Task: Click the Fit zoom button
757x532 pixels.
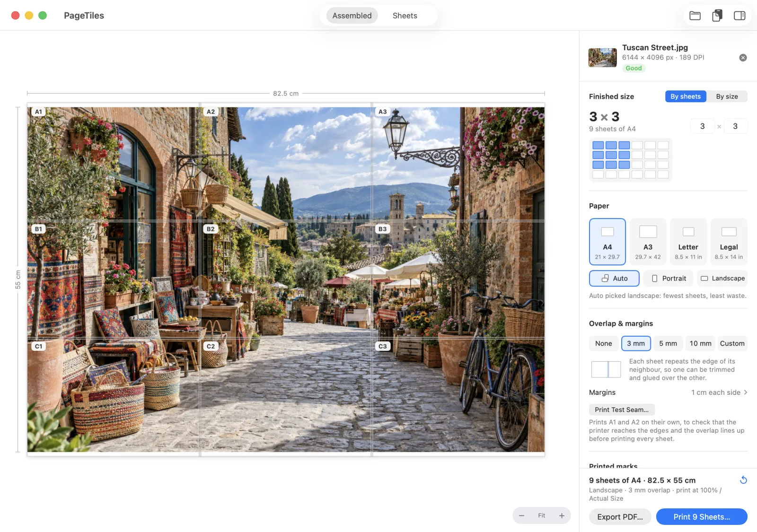Action: tap(541, 515)
